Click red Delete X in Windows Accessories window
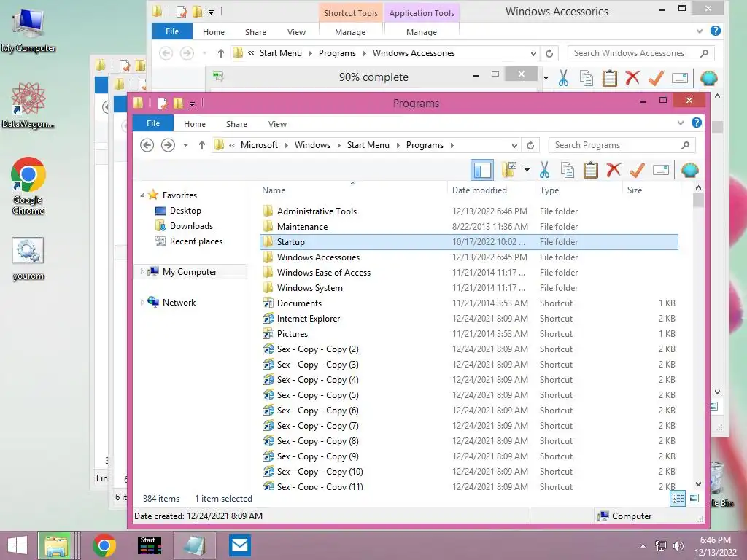Image resolution: width=747 pixels, height=560 pixels. click(632, 77)
